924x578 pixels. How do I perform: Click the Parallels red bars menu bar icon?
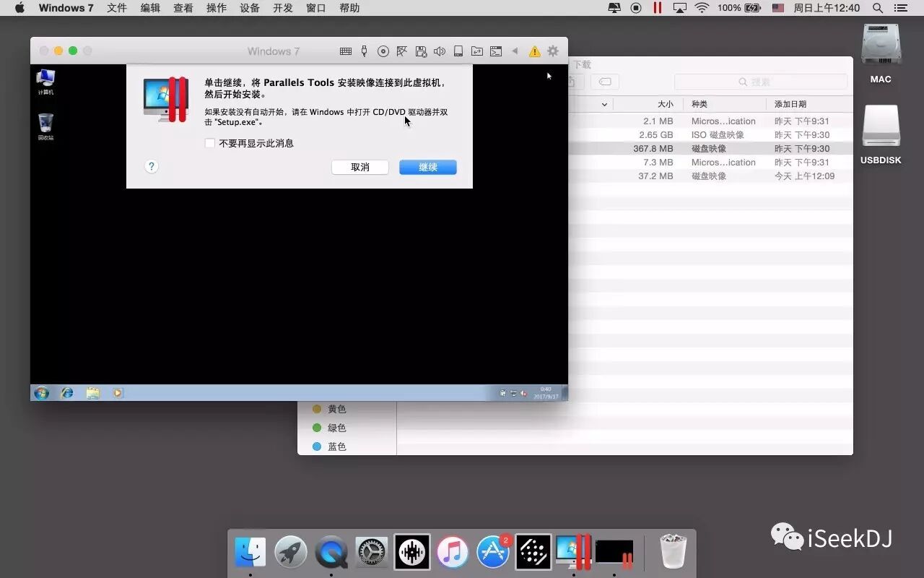658,8
